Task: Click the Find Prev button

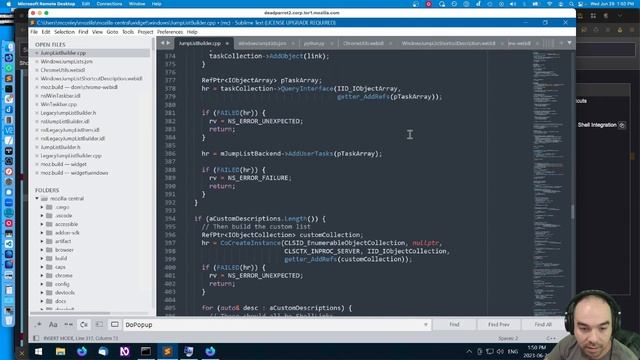Action: pyautogui.click(x=499, y=324)
